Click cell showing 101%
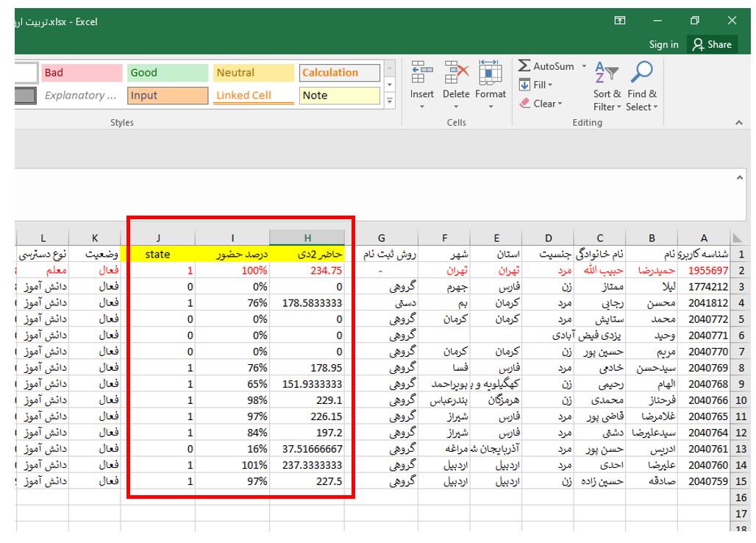 pyautogui.click(x=232, y=465)
